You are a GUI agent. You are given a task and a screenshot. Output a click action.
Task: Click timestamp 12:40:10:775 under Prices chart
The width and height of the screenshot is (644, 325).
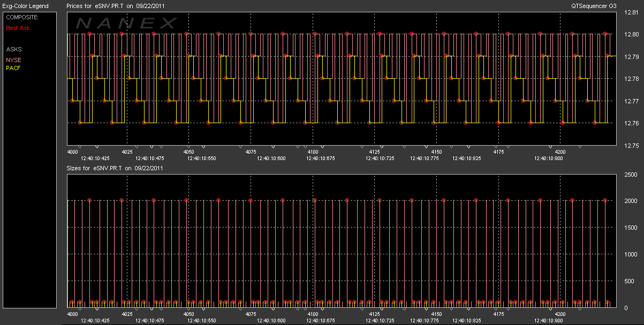coord(425,158)
